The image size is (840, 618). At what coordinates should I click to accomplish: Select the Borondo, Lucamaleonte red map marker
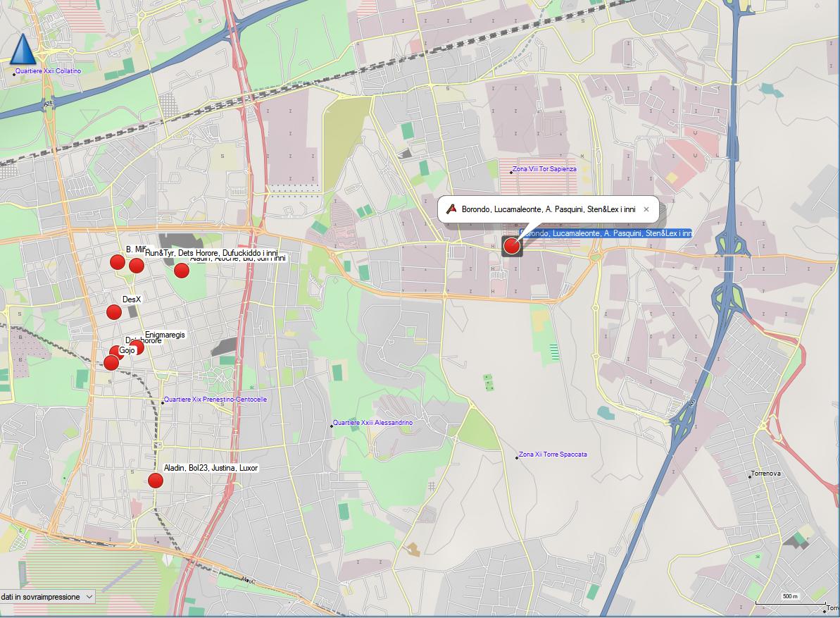(512, 246)
